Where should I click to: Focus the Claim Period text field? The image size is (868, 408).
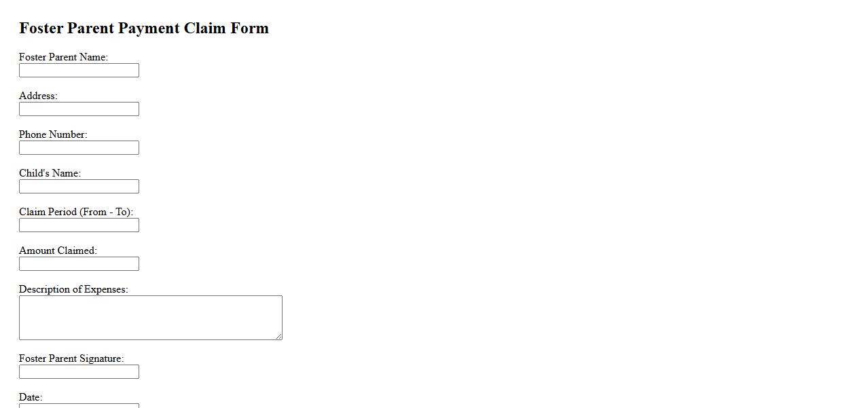click(79, 225)
